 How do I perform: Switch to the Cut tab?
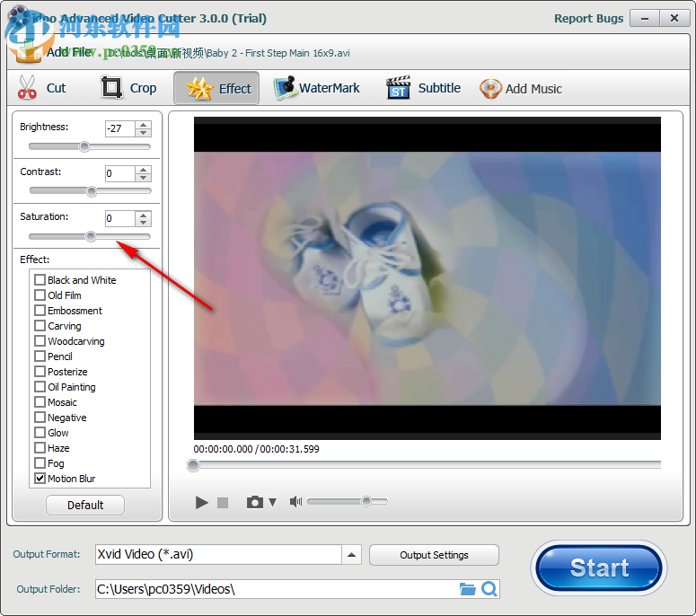(42, 88)
